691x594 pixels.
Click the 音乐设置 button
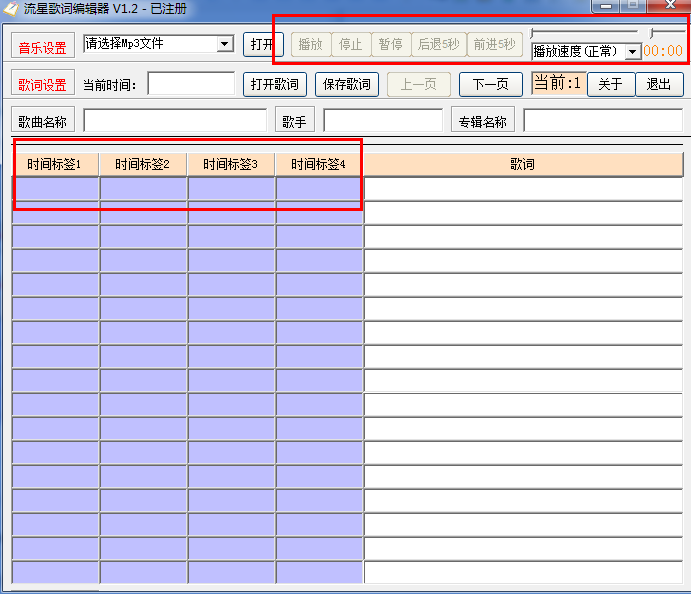point(43,47)
